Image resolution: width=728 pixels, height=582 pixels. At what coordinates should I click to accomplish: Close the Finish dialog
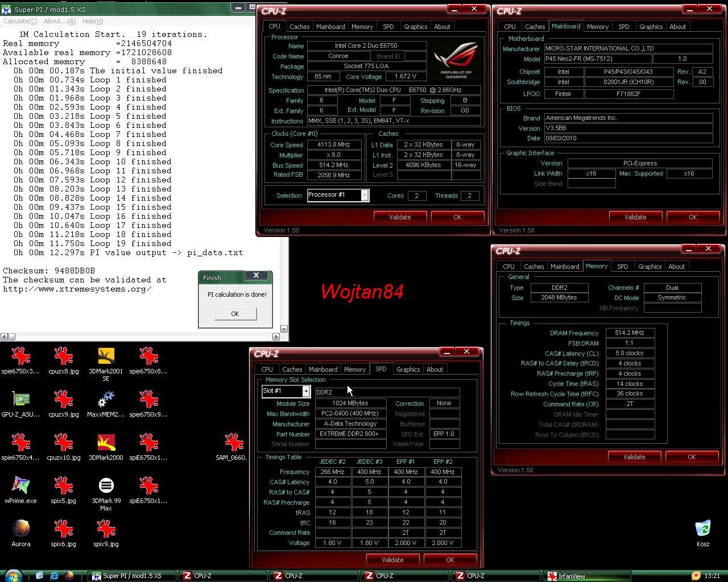pos(256,276)
